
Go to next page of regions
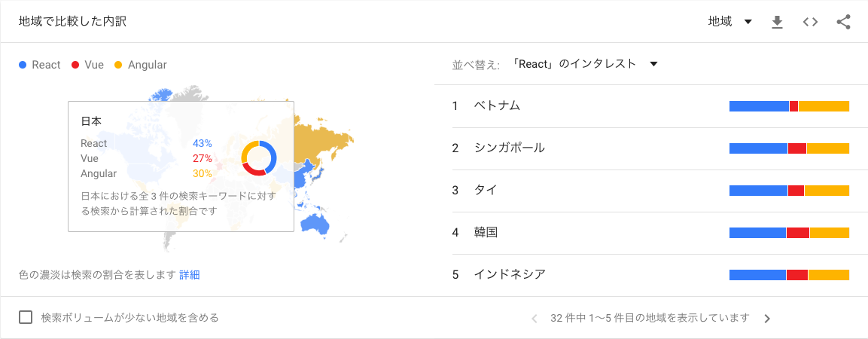[x=767, y=318]
